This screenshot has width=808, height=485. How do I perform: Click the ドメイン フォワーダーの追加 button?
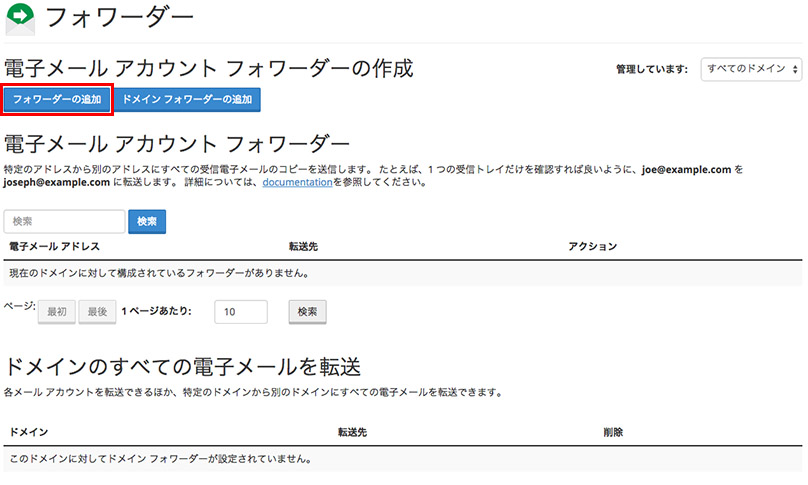[188, 100]
